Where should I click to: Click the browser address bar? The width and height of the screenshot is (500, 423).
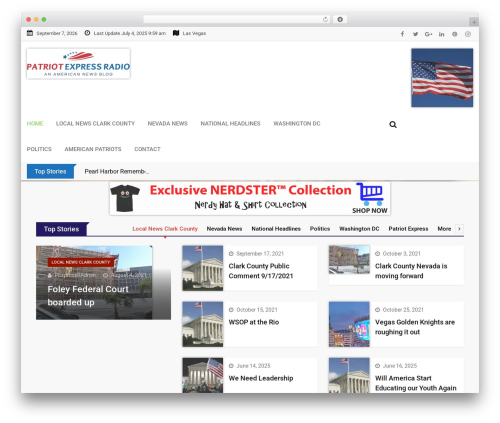pos(237,20)
